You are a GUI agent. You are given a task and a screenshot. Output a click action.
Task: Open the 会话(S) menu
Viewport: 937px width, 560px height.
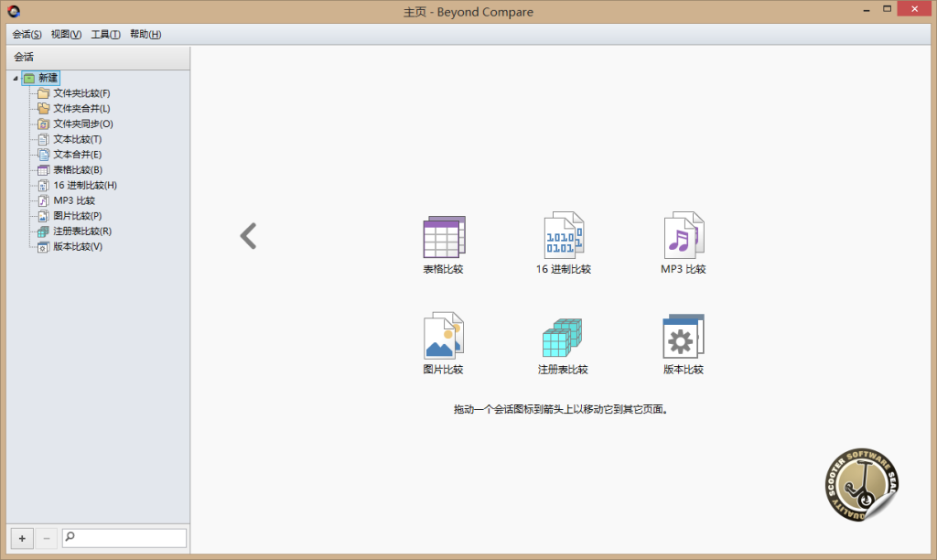point(26,34)
